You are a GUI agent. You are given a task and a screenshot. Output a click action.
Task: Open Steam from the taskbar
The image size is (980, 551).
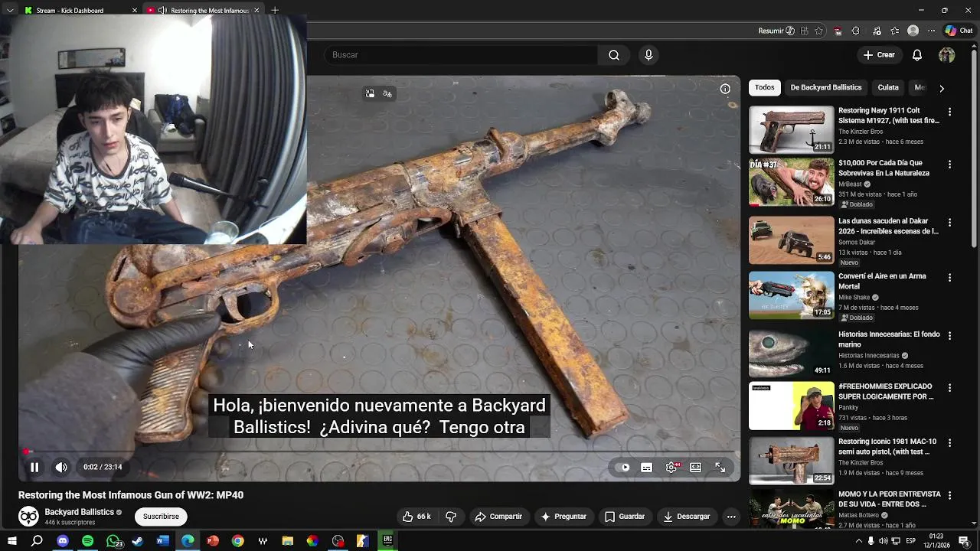pos(138,541)
